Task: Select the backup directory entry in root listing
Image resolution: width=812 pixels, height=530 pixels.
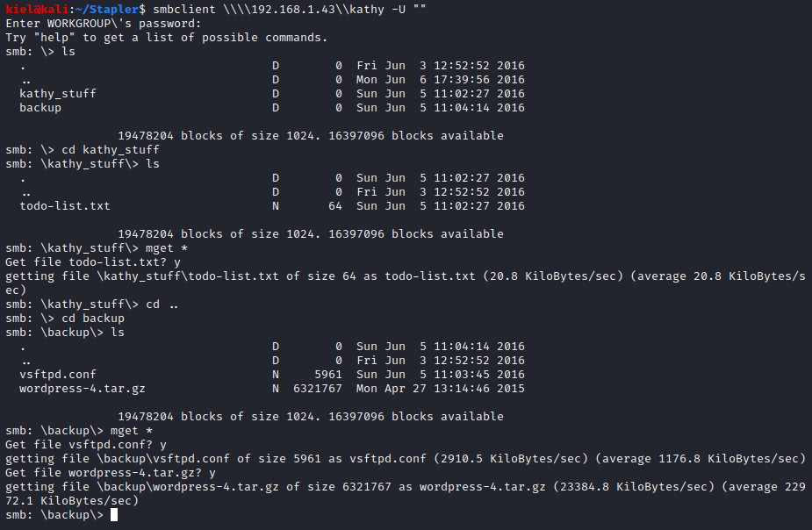Action: tap(40, 108)
